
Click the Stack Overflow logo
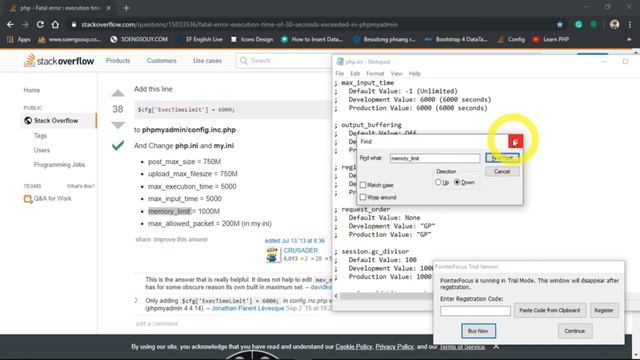[59, 61]
